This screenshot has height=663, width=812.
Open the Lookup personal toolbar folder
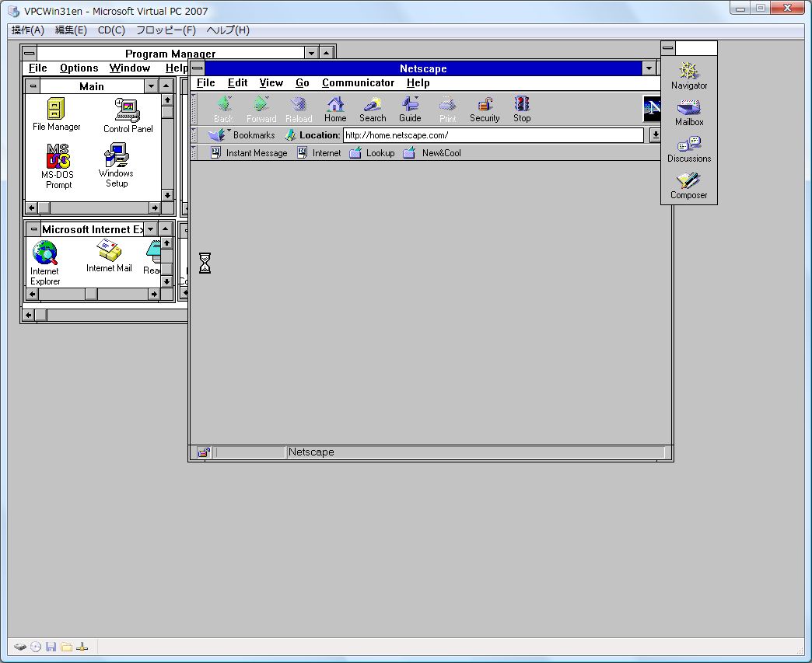coord(373,152)
